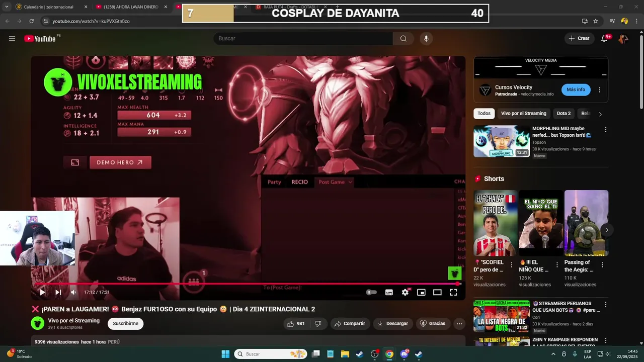Toggle the autoplay switch
The image size is (644, 362).
tap(371, 292)
